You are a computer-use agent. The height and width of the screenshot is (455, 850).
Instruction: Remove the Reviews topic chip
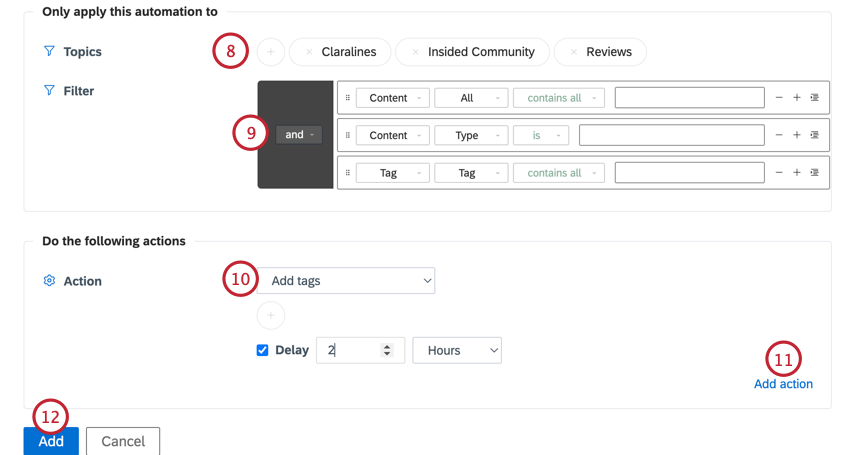[x=574, y=52]
